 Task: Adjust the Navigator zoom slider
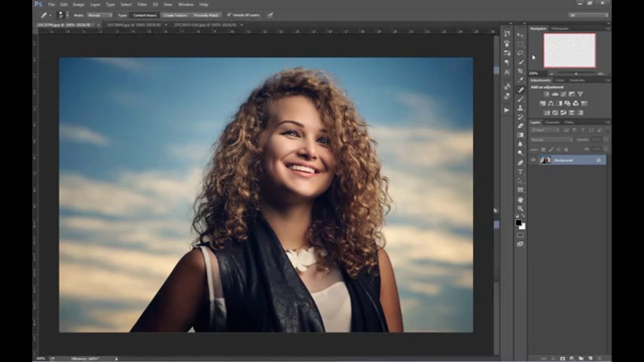576,73
